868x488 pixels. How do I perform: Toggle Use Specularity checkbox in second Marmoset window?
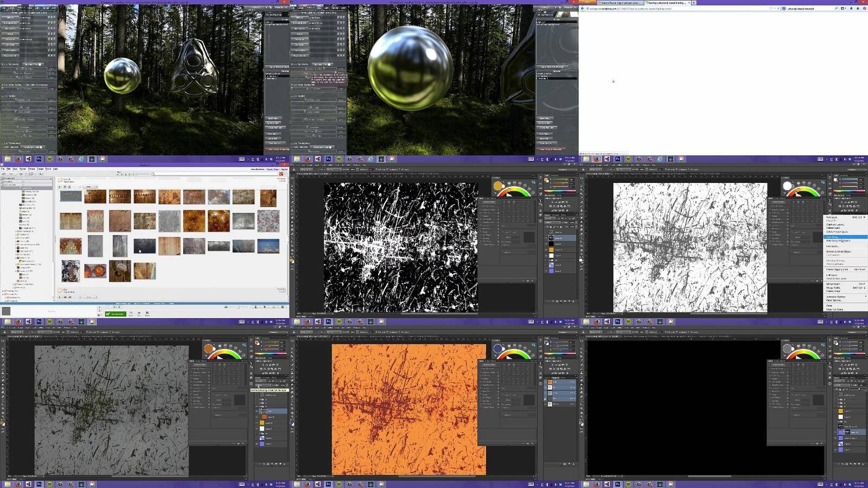coord(292,64)
